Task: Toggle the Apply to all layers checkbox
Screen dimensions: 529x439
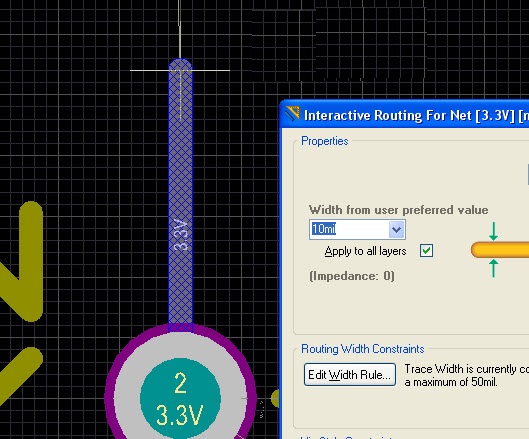Action: [426, 251]
